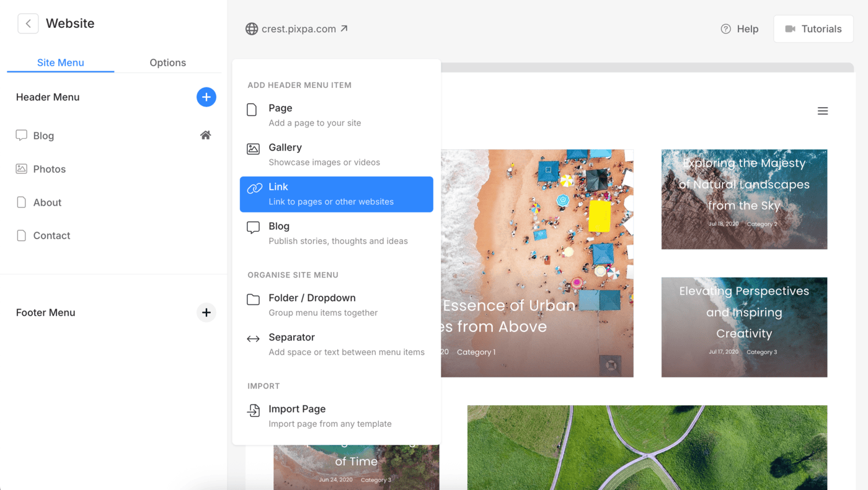This screenshot has height=490, width=868.
Task: Click 'Category 1' label on beach post
Action: point(476,352)
